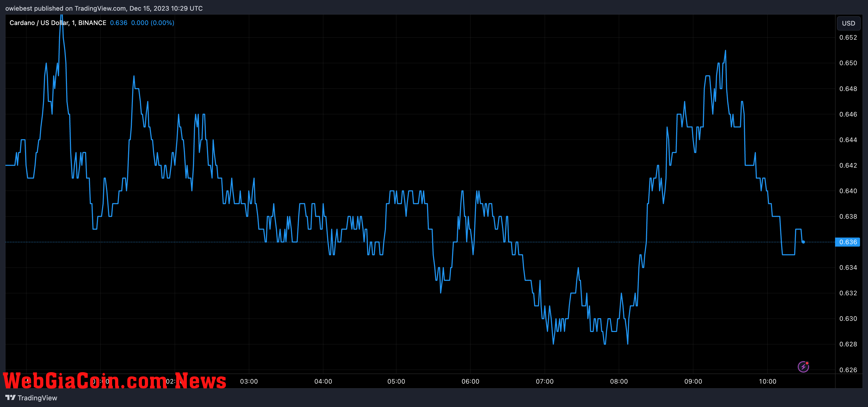
Task: Click the 0.630 price axis label
Action: tap(848, 319)
